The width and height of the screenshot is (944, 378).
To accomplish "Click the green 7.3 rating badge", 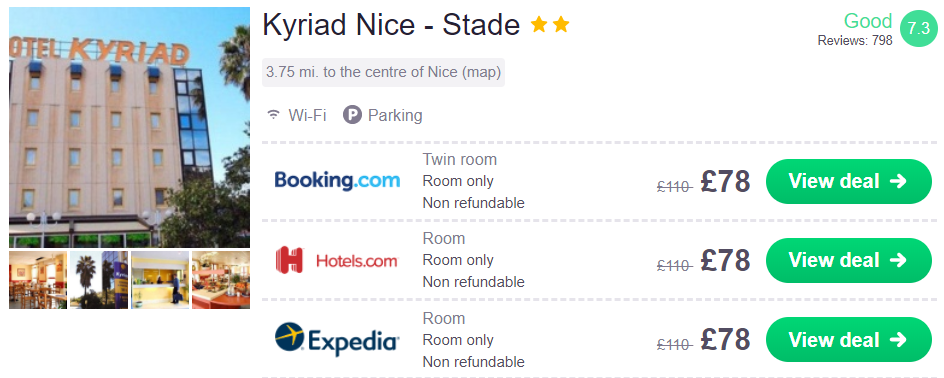I will [x=919, y=29].
